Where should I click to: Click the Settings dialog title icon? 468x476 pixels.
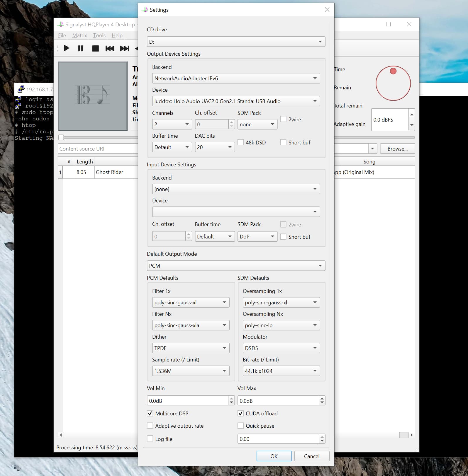coord(145,10)
